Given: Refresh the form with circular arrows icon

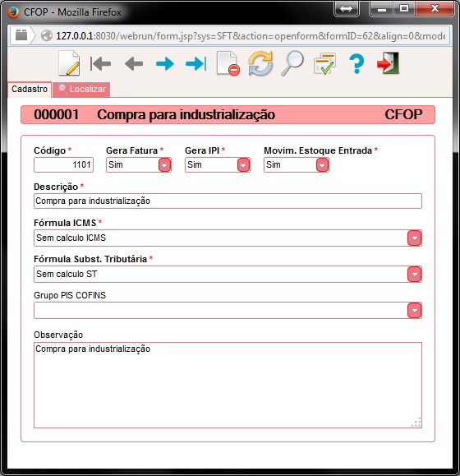Looking at the screenshot, I should pyautogui.click(x=260, y=63).
